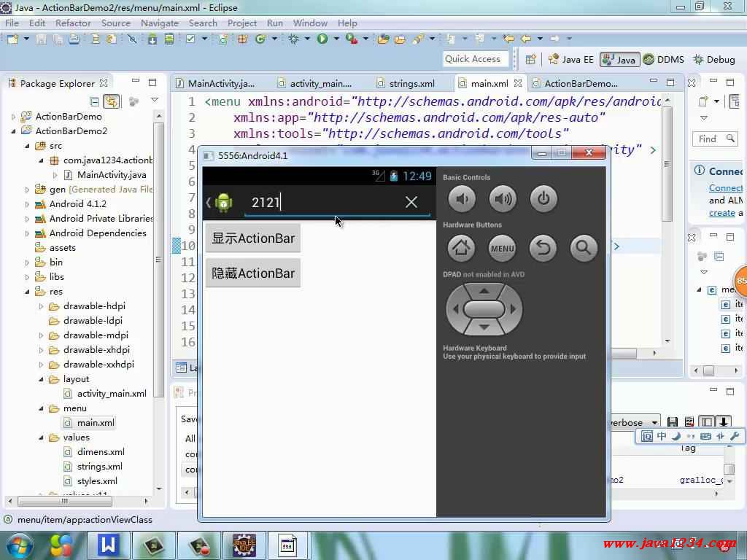Click the Quick Access field
Screen dimensions: 747x560
[x=476, y=59]
